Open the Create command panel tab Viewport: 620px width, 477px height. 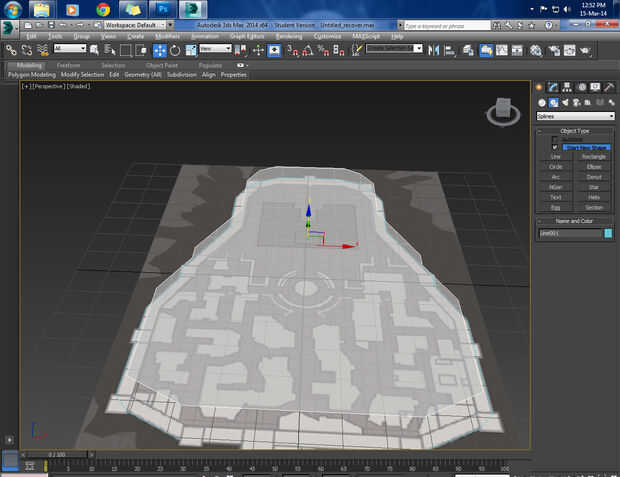540,88
